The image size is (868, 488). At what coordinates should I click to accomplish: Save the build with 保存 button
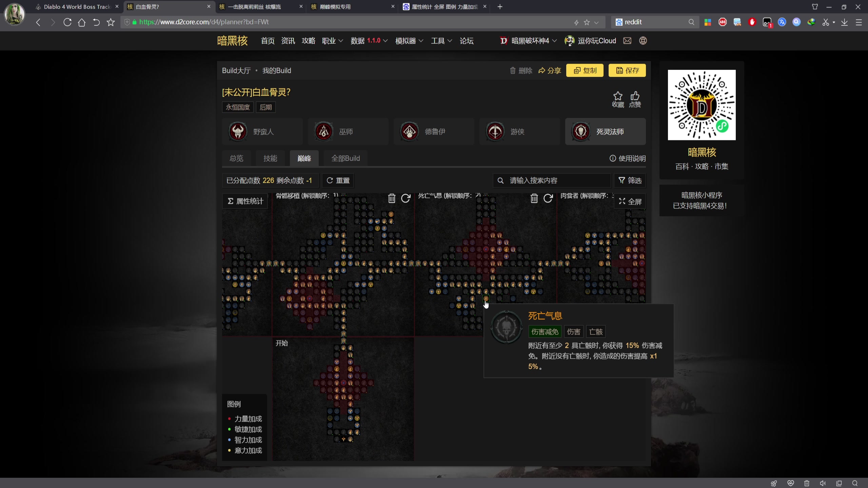pyautogui.click(x=627, y=70)
